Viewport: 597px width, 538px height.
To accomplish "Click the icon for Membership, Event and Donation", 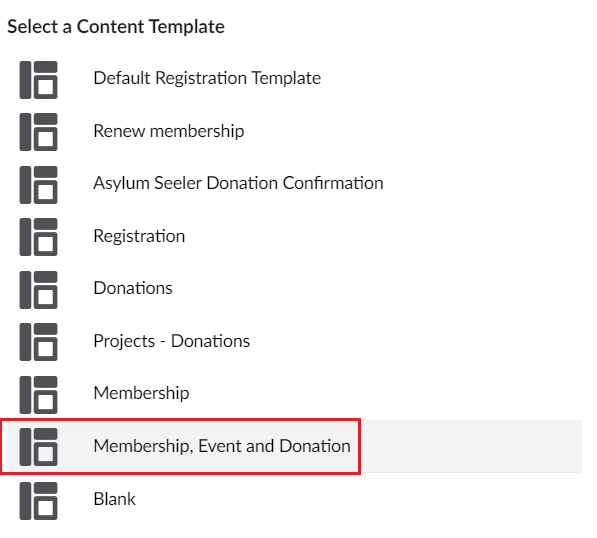I will tap(38, 447).
